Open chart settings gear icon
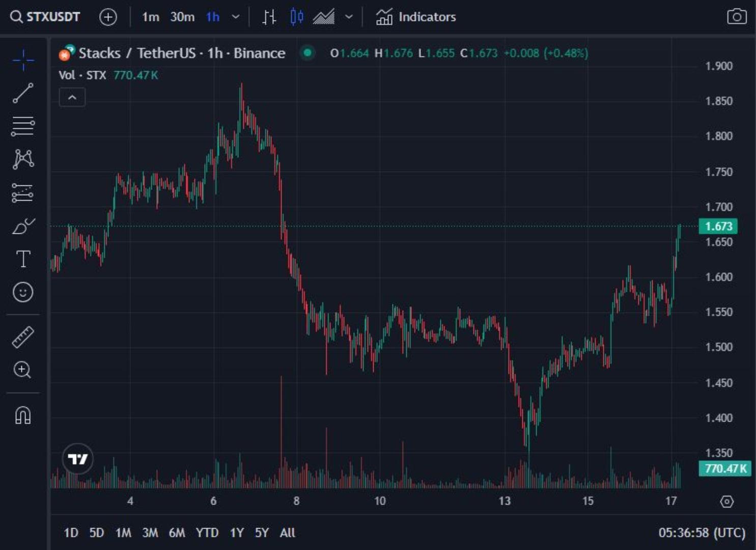Viewport: 756px width, 550px height. 727,502
